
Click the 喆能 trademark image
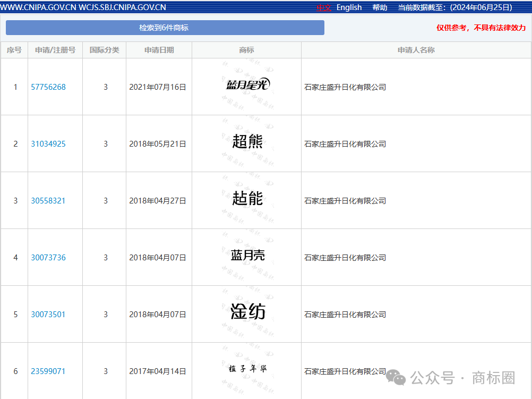(247, 198)
